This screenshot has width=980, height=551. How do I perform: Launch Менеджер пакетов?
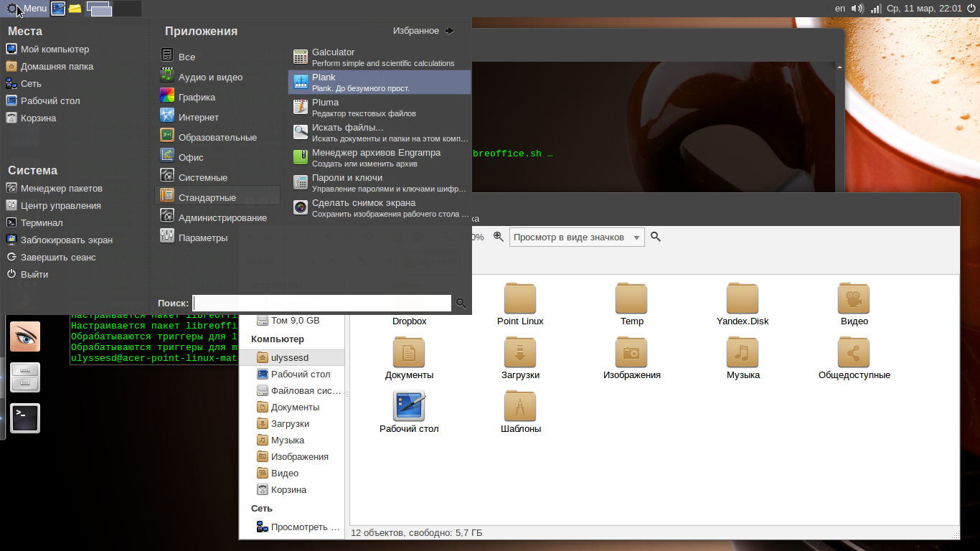point(54,189)
